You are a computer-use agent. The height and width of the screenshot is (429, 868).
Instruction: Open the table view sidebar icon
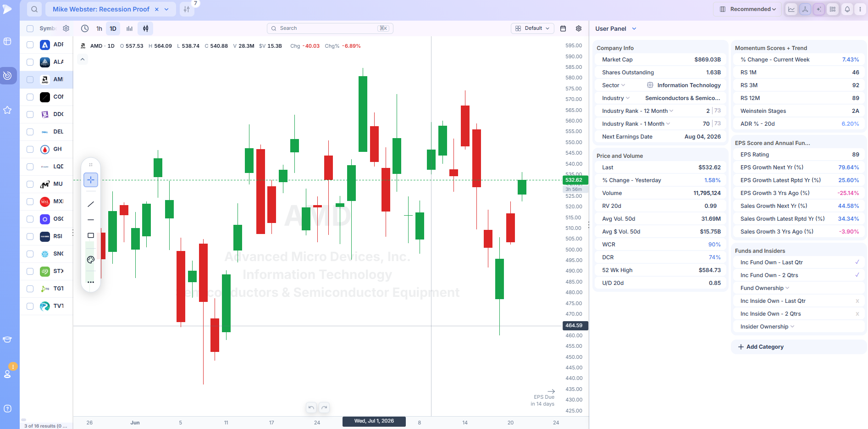click(7, 41)
